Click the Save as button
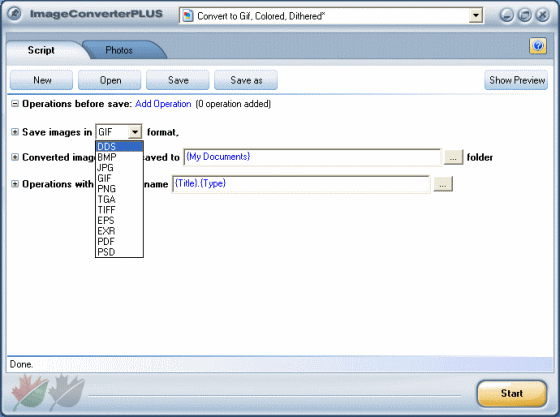The width and height of the screenshot is (560, 417). coord(246,80)
